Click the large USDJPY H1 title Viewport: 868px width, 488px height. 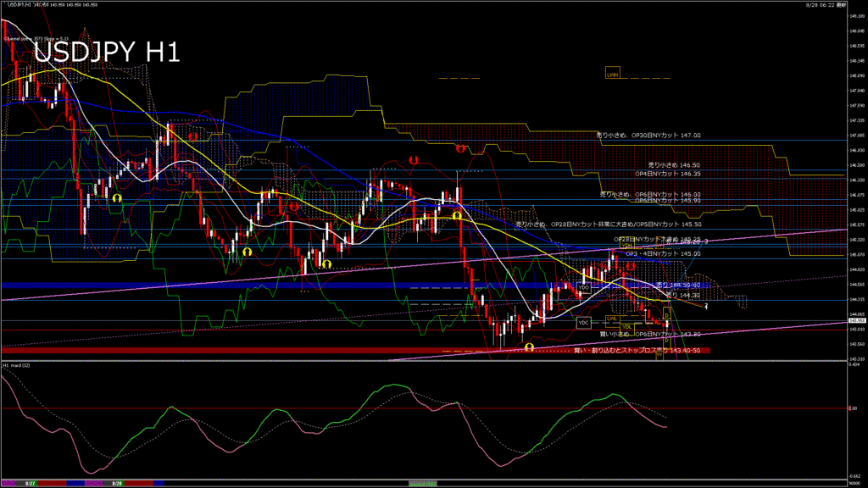pos(106,53)
